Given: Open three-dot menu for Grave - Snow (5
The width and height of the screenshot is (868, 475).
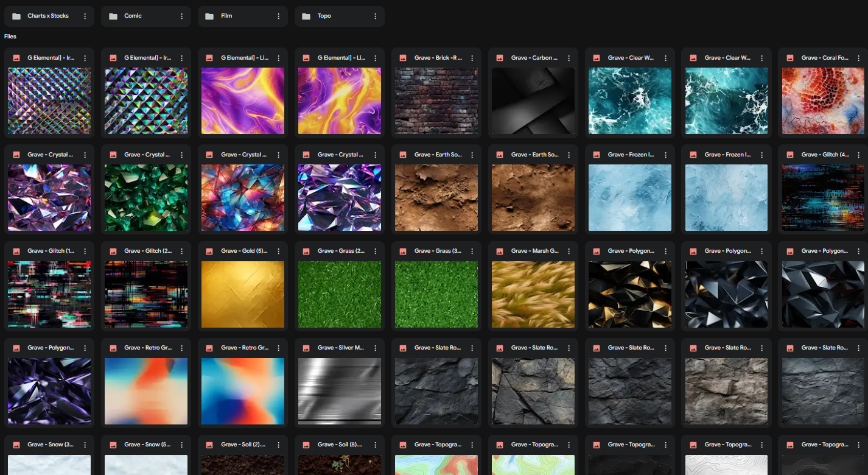Looking at the screenshot, I should click(181, 445).
